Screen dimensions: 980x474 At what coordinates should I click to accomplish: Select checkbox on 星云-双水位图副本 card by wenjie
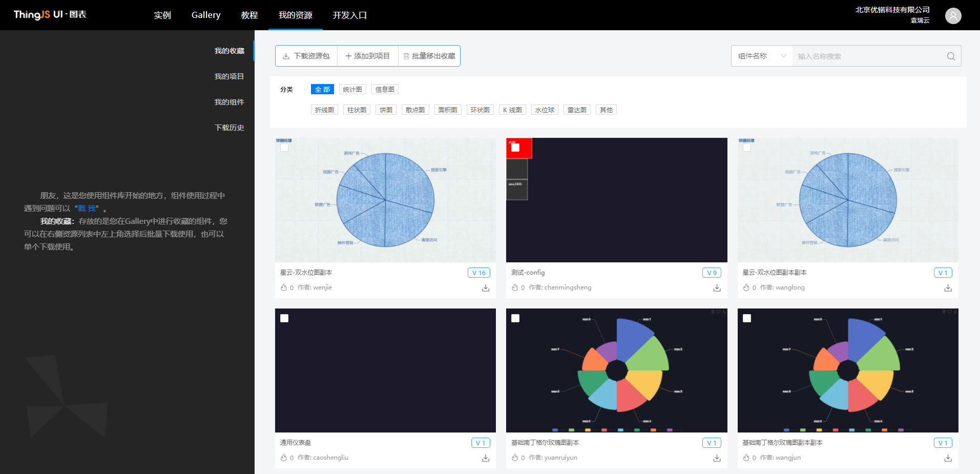(x=284, y=148)
